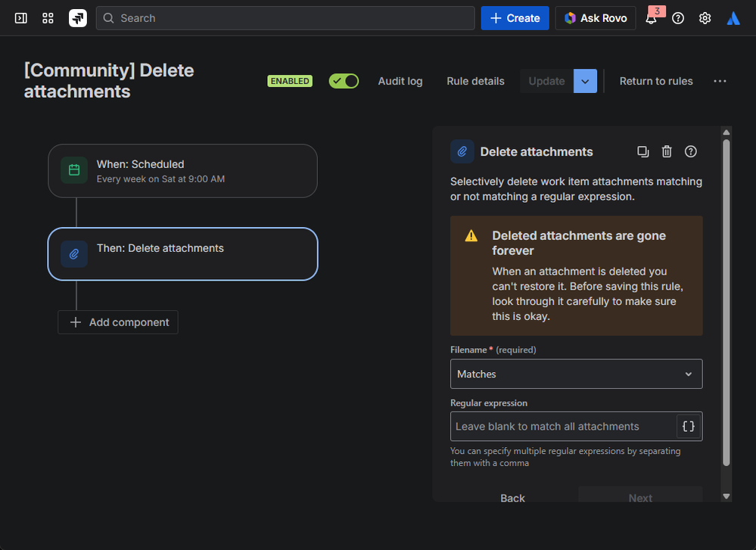The height and width of the screenshot is (550, 756).
Task: Click the 'Filename (required)' label
Action: point(493,350)
